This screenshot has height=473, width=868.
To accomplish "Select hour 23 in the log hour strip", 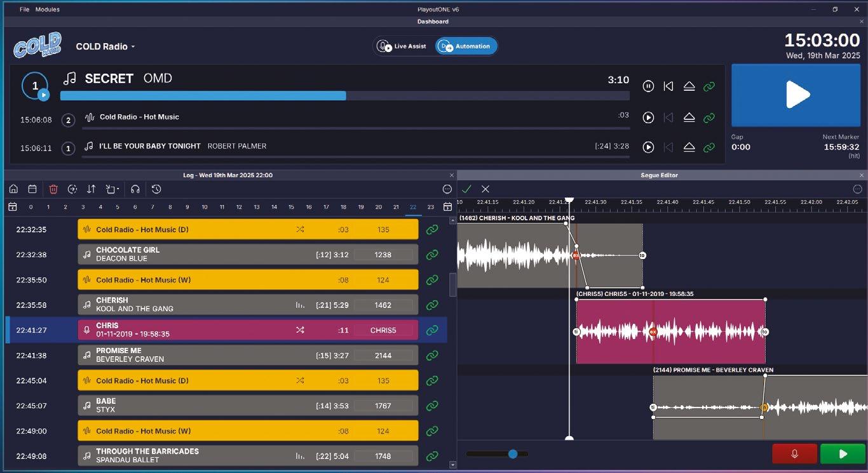I will [431, 207].
